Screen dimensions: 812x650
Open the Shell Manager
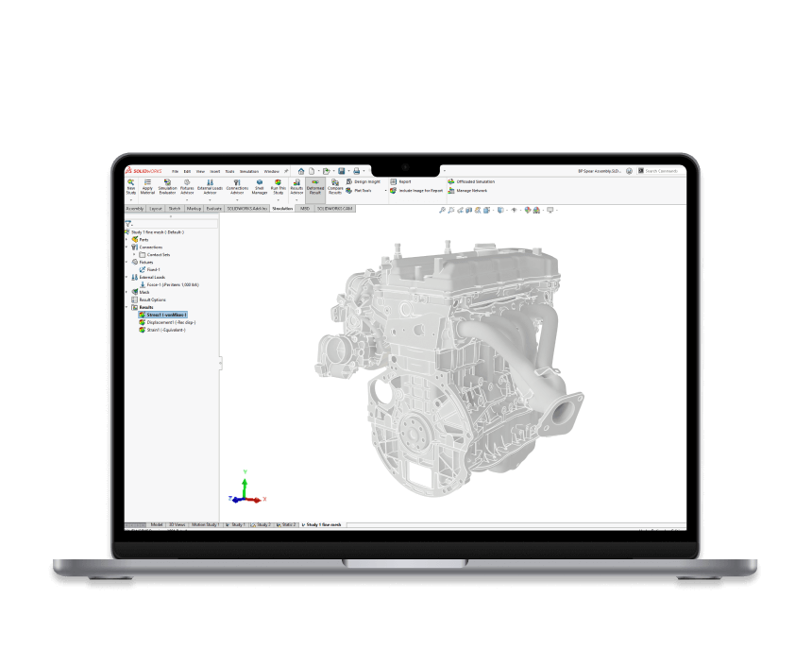[x=259, y=182]
